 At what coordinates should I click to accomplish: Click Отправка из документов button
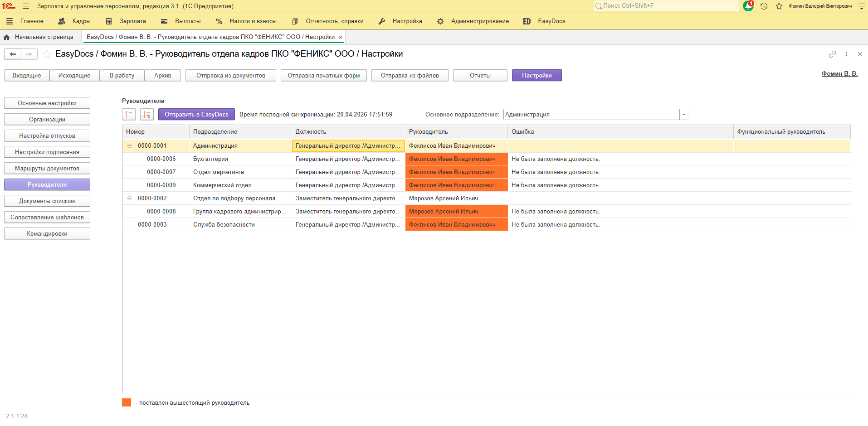pos(231,76)
